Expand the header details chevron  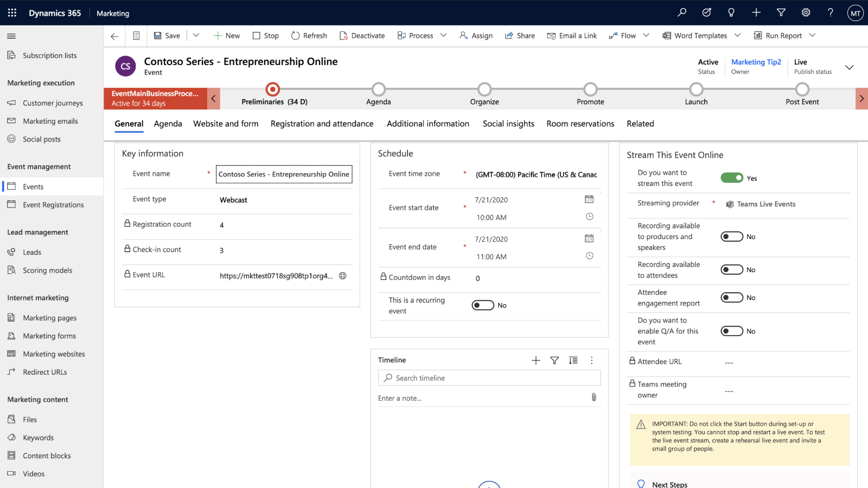click(x=850, y=67)
